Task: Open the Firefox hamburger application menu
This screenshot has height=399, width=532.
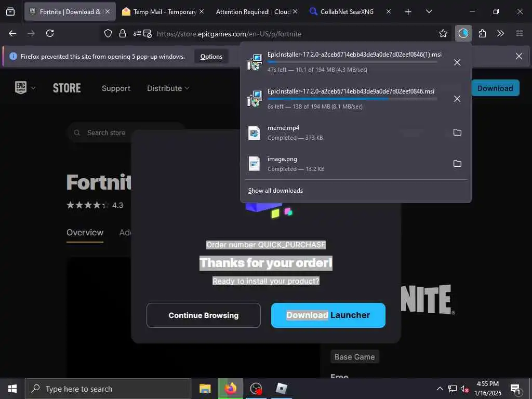Action: pyautogui.click(x=520, y=33)
